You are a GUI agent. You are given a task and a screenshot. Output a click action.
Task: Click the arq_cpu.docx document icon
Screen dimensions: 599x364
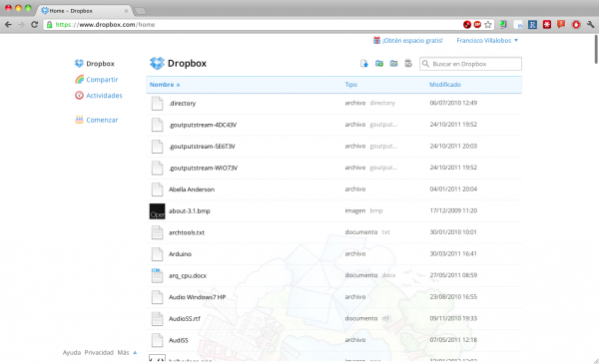157,275
